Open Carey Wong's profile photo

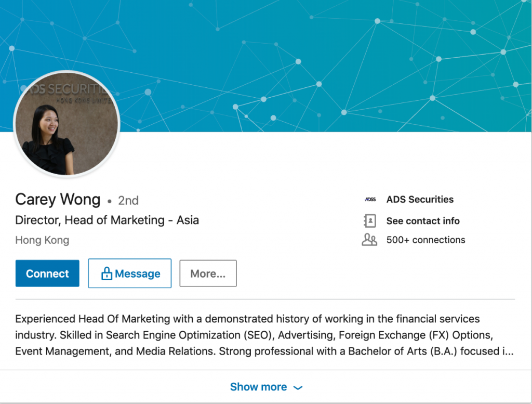pos(66,124)
